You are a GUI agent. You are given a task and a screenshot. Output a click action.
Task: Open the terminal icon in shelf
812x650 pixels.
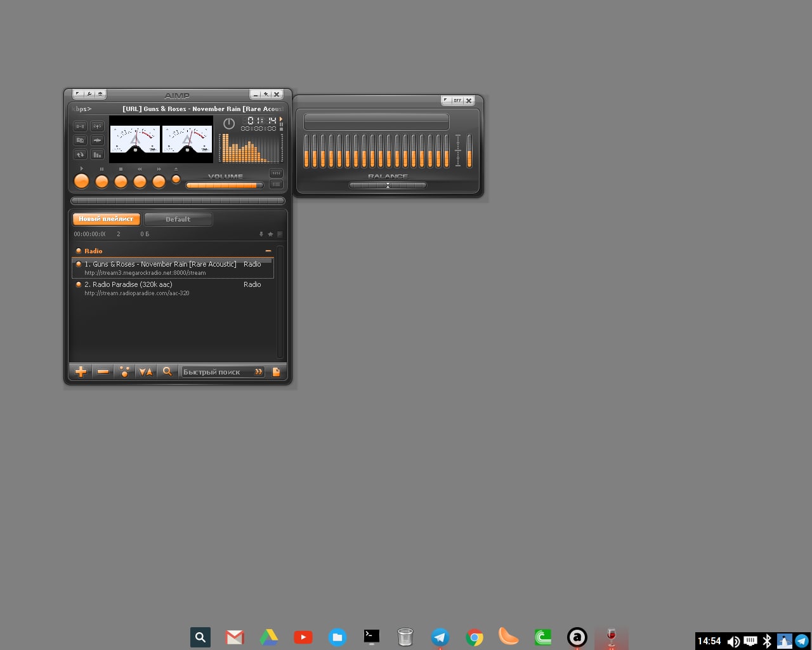click(372, 636)
